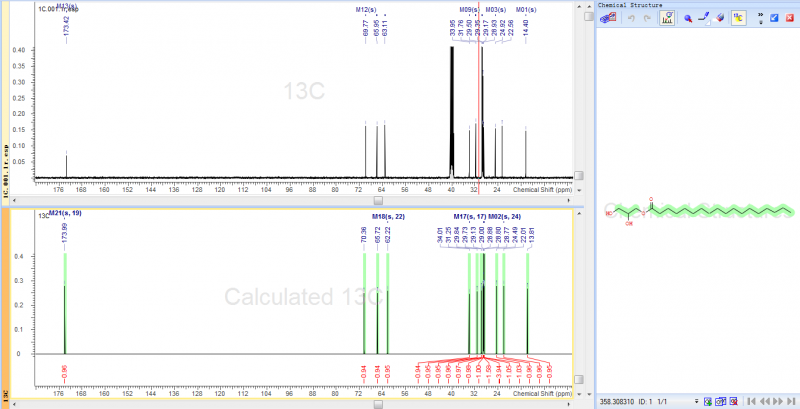Accept structure changes with blue checkmark
This screenshot has width=800, height=409.
tap(774, 18)
